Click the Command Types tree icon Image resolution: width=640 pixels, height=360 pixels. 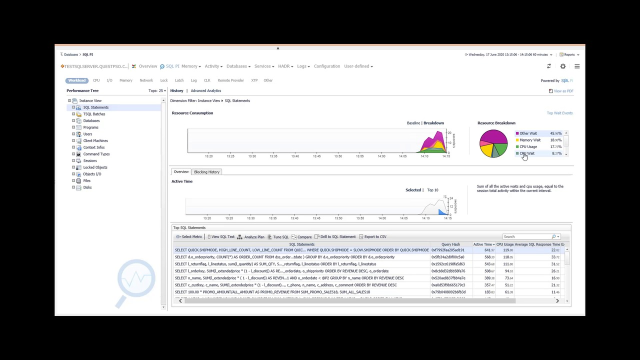tap(79, 154)
